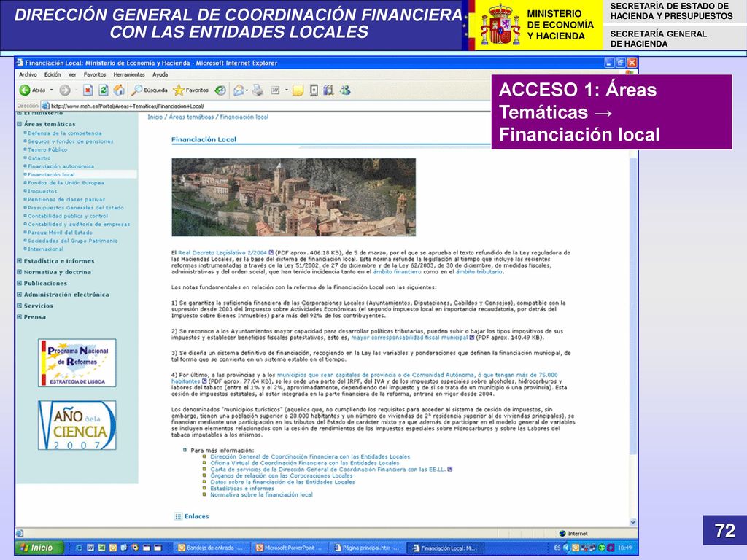The image size is (747, 560).
Task: Click the Mail envelope icon
Action: (x=239, y=90)
